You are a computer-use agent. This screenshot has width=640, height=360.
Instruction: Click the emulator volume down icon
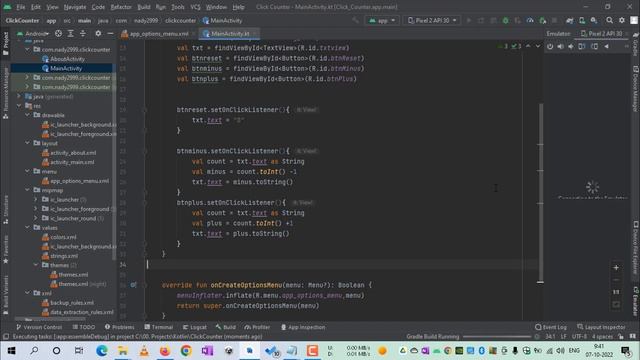click(x=571, y=47)
